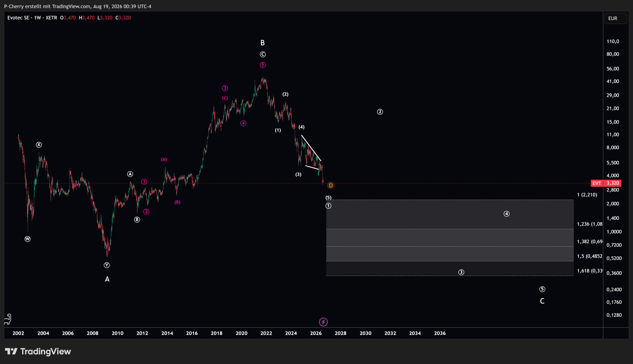Select the large white C wave label
The width and height of the screenshot is (633, 364).
(x=542, y=301)
